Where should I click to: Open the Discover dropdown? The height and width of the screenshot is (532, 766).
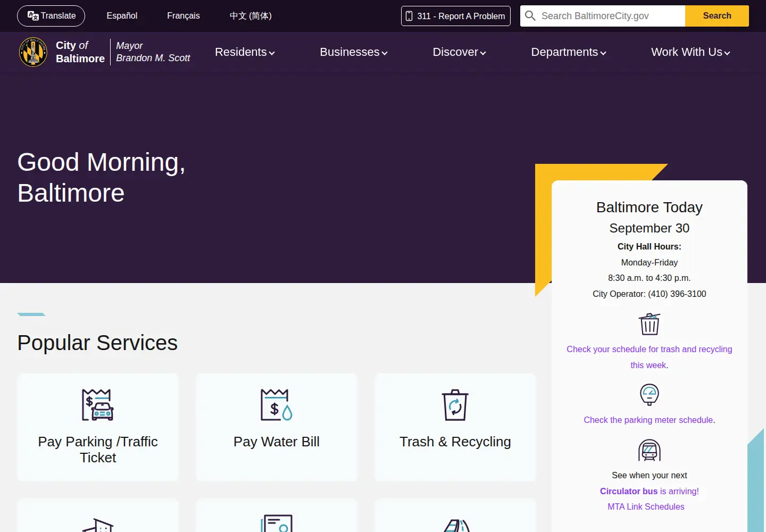tap(460, 52)
